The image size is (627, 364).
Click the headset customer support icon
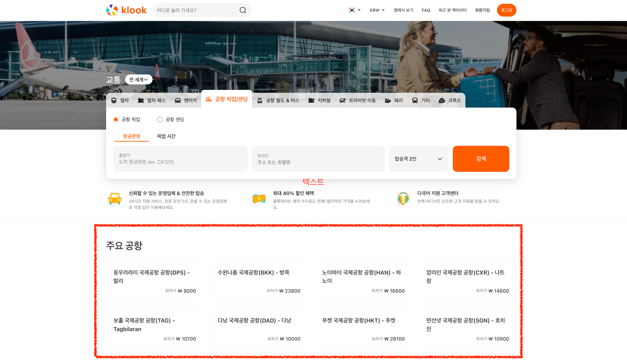click(x=403, y=199)
